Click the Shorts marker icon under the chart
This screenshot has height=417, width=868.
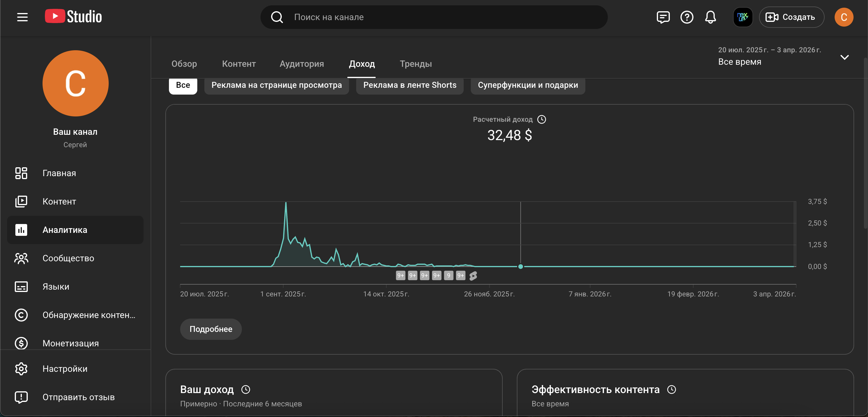(473, 275)
